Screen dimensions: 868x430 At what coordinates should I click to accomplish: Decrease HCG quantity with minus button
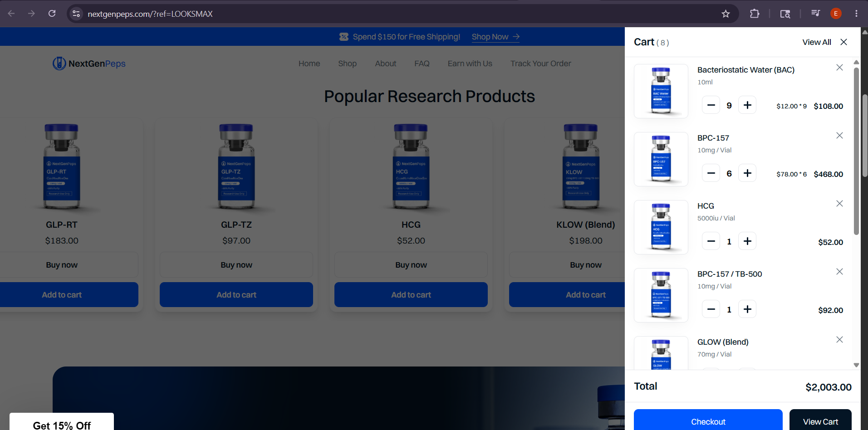711,241
